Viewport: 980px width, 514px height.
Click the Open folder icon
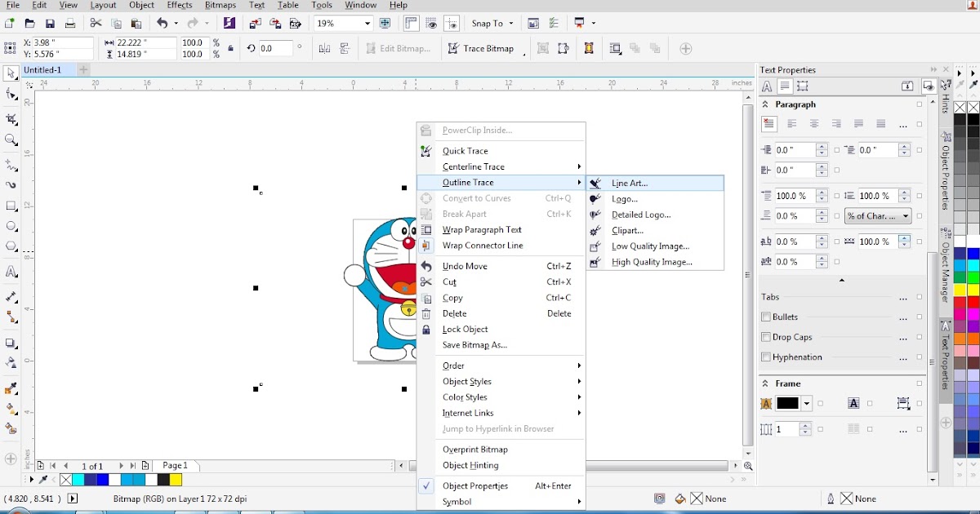29,24
